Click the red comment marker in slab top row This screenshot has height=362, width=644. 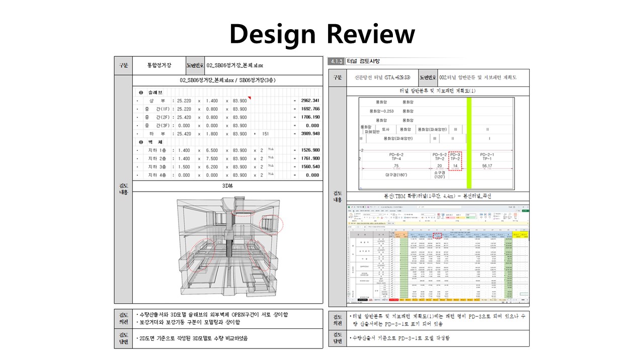(x=249, y=98)
